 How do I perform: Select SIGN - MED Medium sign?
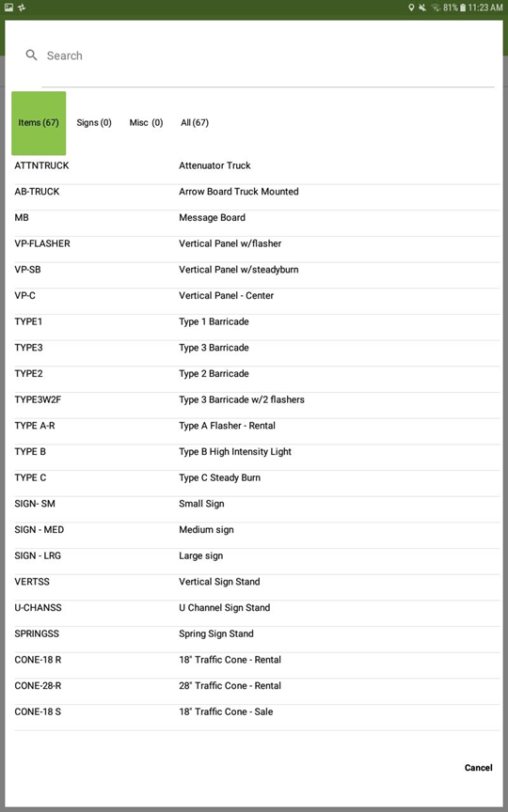point(257,530)
